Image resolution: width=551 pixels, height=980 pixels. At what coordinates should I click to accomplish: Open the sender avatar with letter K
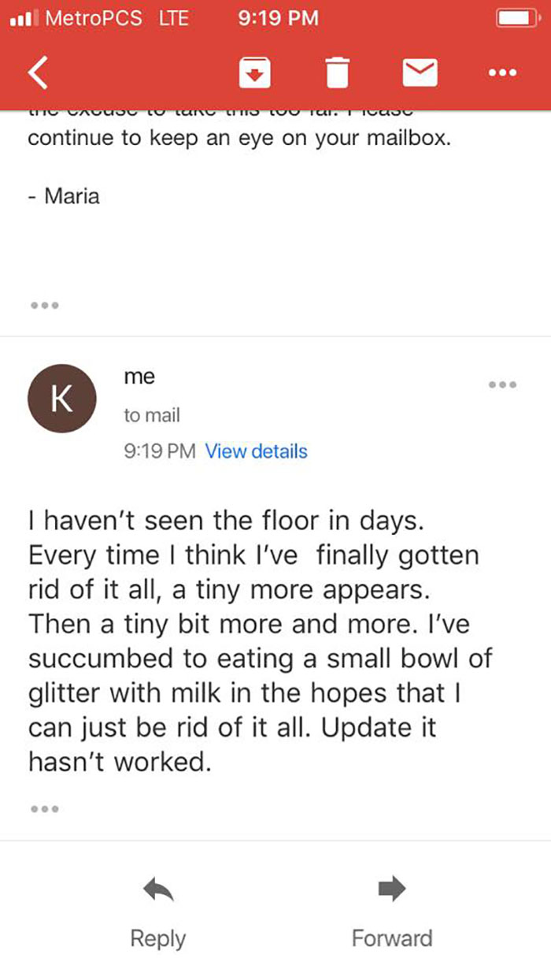(x=61, y=399)
